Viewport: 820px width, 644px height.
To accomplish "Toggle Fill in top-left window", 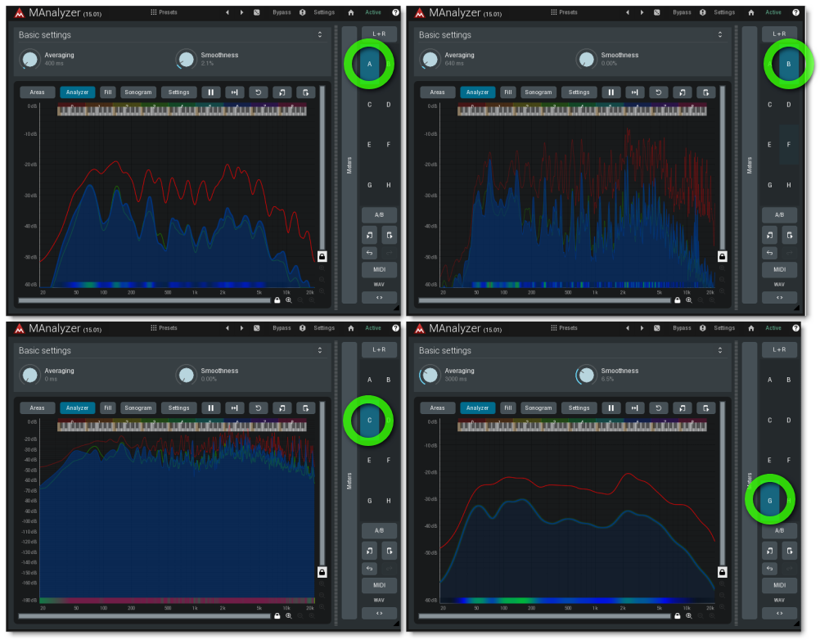I will (108, 92).
